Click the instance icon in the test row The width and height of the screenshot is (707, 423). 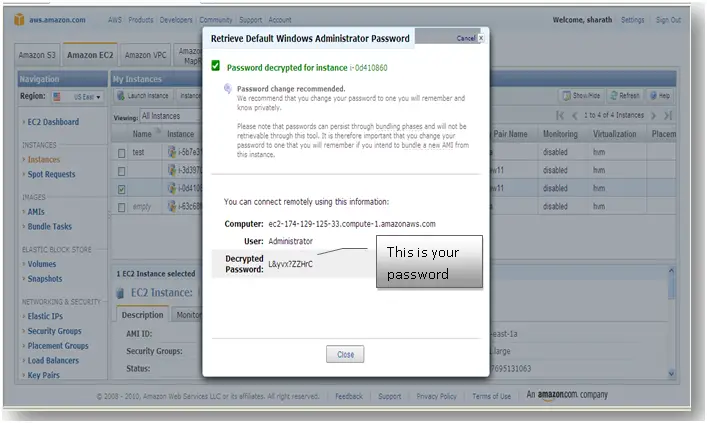(x=171, y=152)
